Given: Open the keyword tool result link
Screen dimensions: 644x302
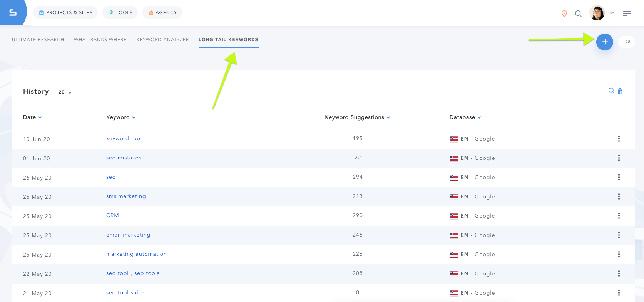Looking at the screenshot, I should click(124, 138).
